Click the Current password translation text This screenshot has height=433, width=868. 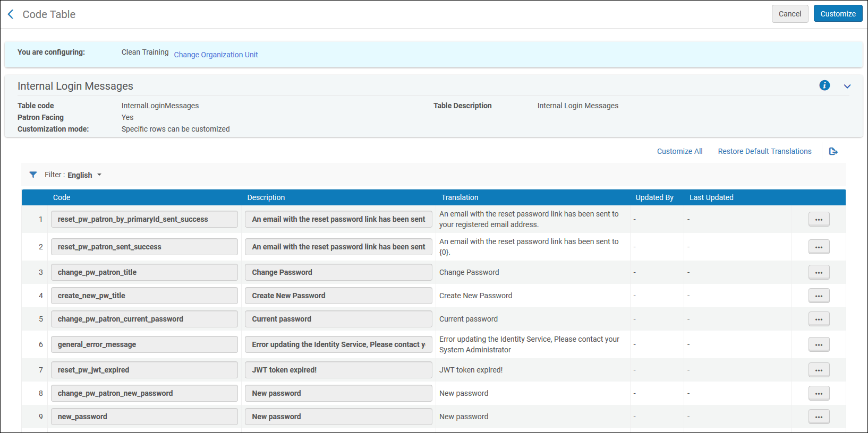tap(469, 319)
